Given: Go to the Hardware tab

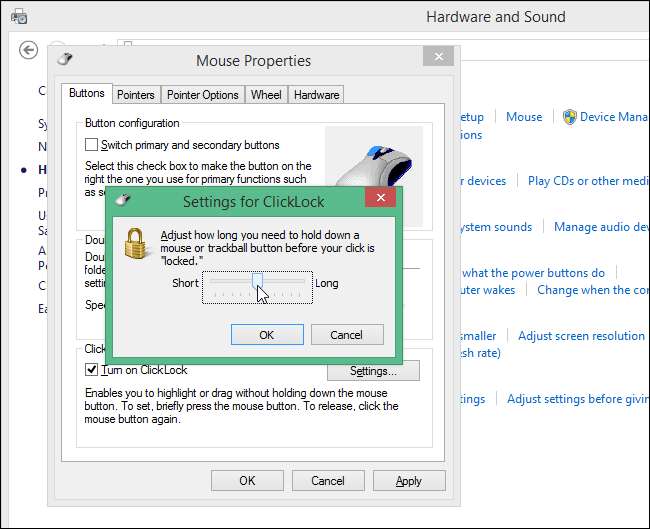Looking at the screenshot, I should (x=316, y=95).
